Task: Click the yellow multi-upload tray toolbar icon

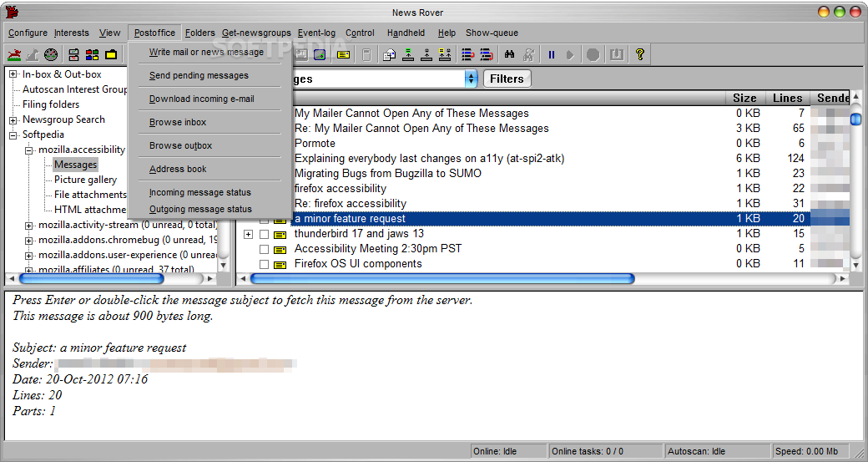Action: (x=445, y=54)
